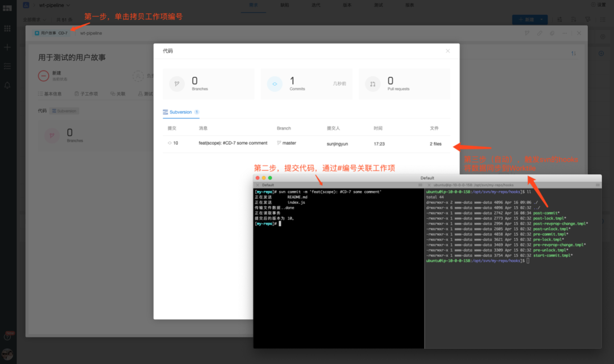The height and width of the screenshot is (364, 614).
Task: Click the Pull requests icon in the dialog
Action: [x=372, y=83]
